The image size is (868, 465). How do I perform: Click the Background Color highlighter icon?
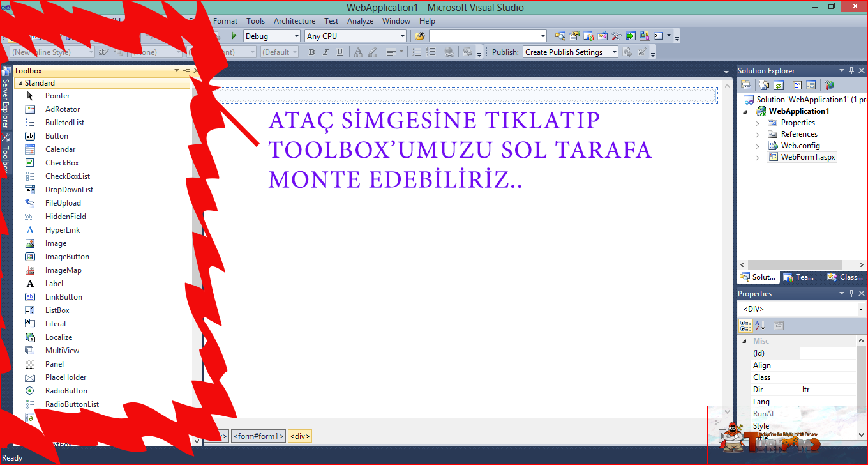(x=372, y=52)
